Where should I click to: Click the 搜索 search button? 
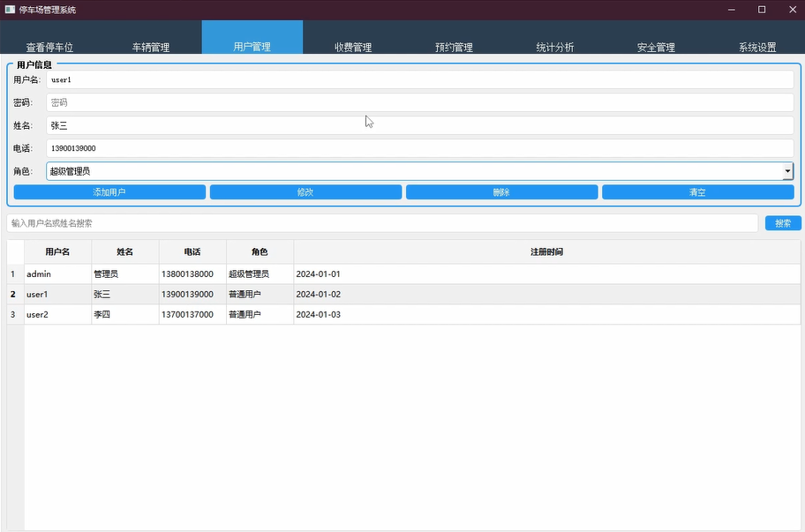pyautogui.click(x=783, y=223)
